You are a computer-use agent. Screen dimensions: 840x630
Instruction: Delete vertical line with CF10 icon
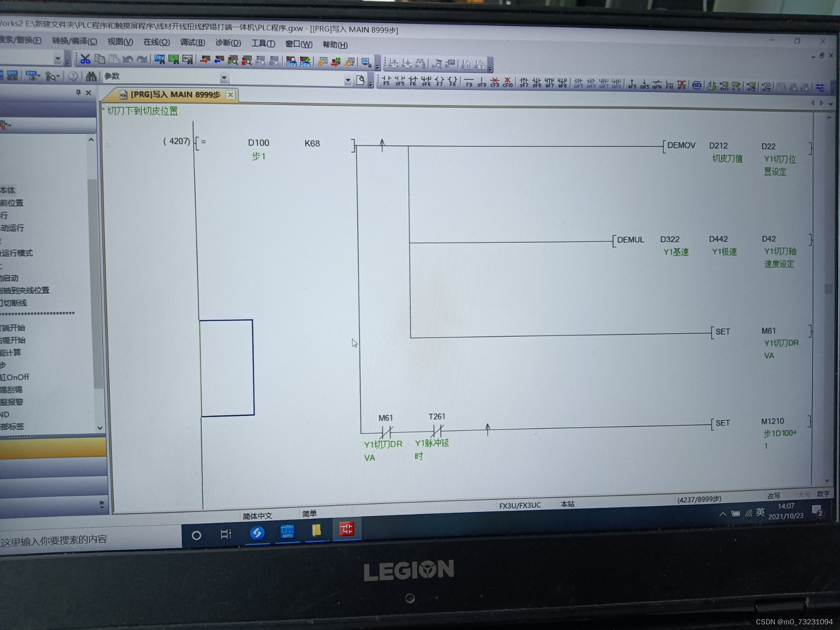pos(507,82)
